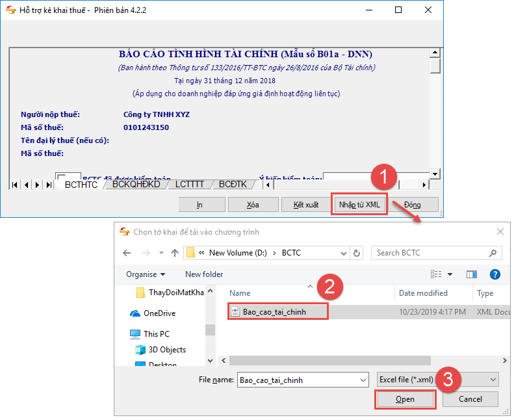Click the Nhập từ XML button

(x=359, y=204)
